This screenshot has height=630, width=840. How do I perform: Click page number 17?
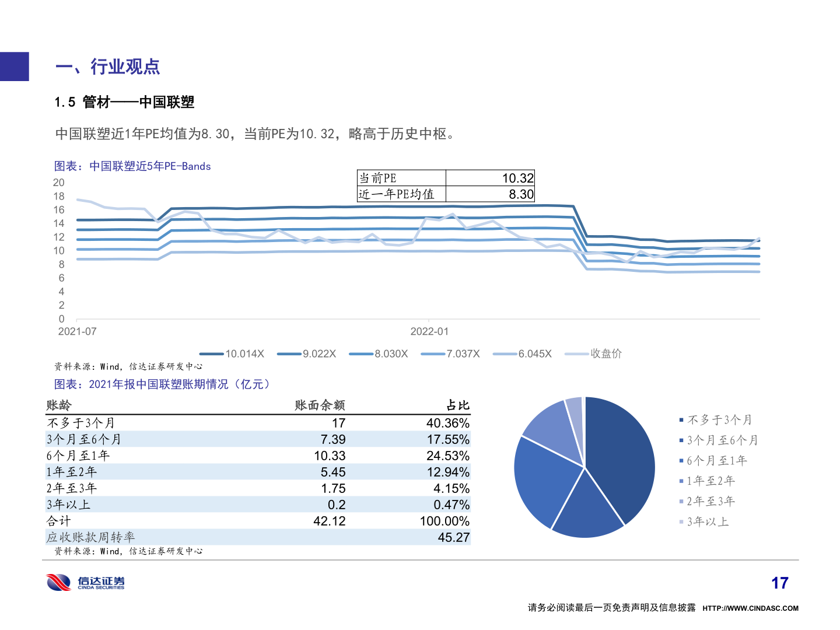780,583
